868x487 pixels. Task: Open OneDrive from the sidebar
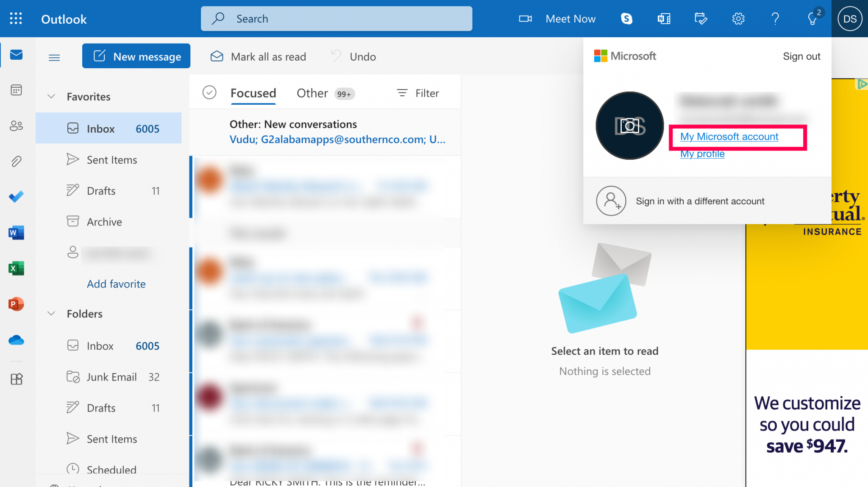click(16, 340)
